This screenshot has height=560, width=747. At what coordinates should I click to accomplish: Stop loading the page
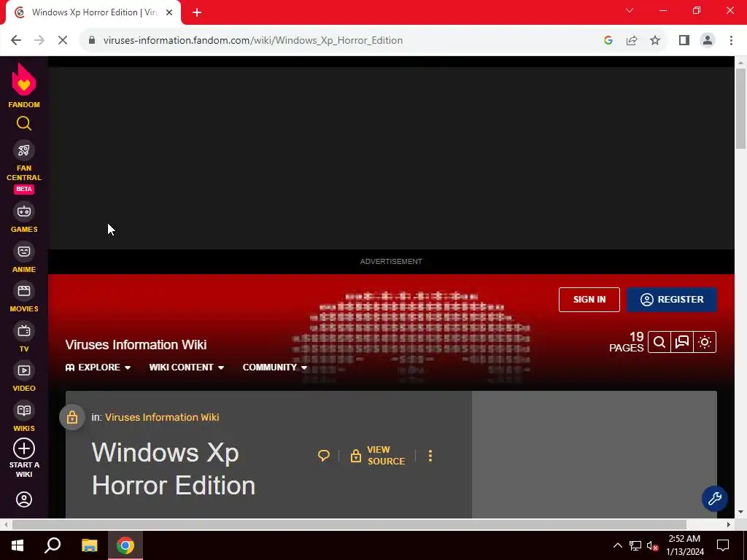[x=63, y=41]
